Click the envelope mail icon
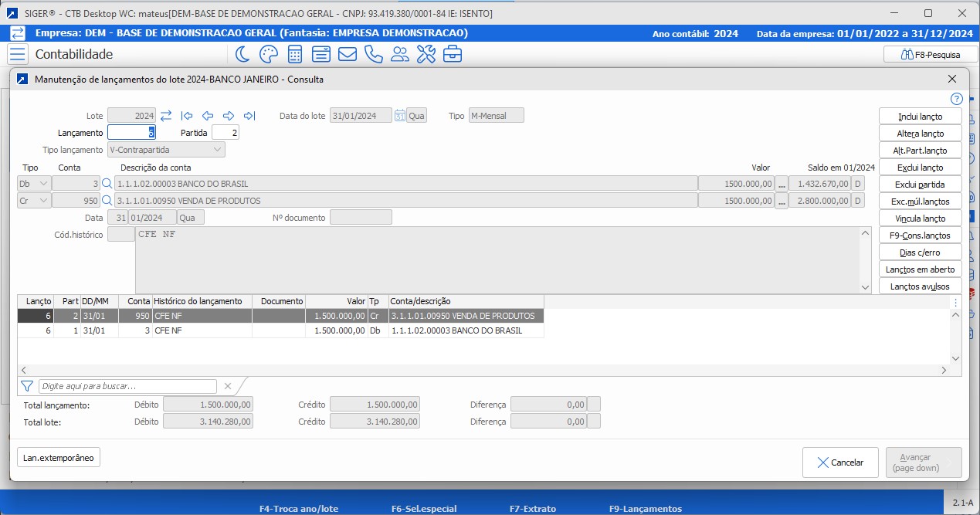The image size is (980, 515). click(348, 54)
